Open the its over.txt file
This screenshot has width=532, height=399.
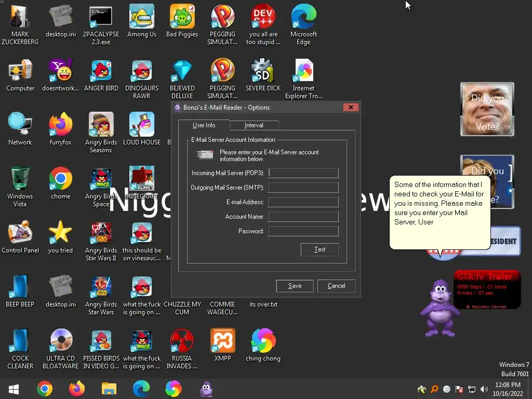pos(263,304)
